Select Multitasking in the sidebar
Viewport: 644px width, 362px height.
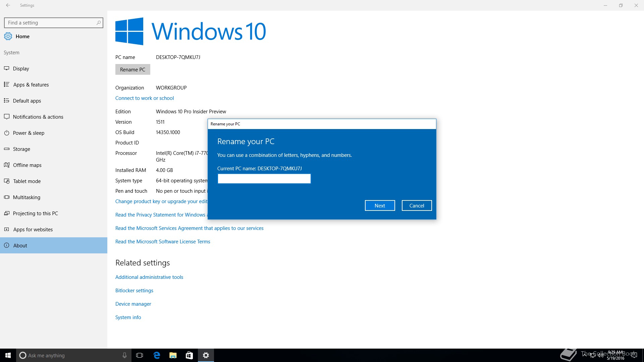(x=54, y=197)
